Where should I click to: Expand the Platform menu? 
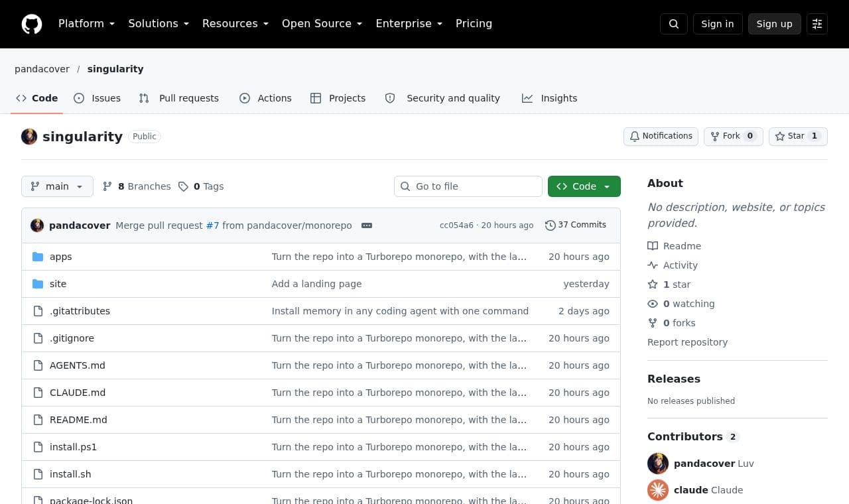[86, 24]
